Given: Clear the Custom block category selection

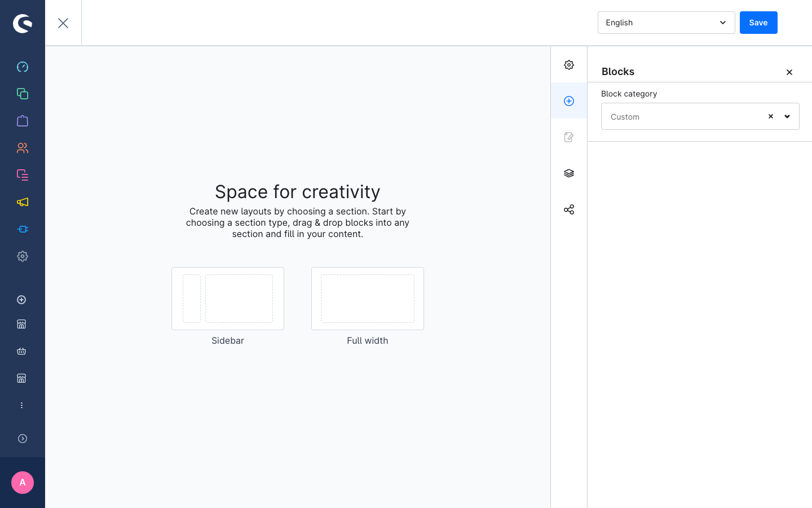Looking at the screenshot, I should [771, 116].
